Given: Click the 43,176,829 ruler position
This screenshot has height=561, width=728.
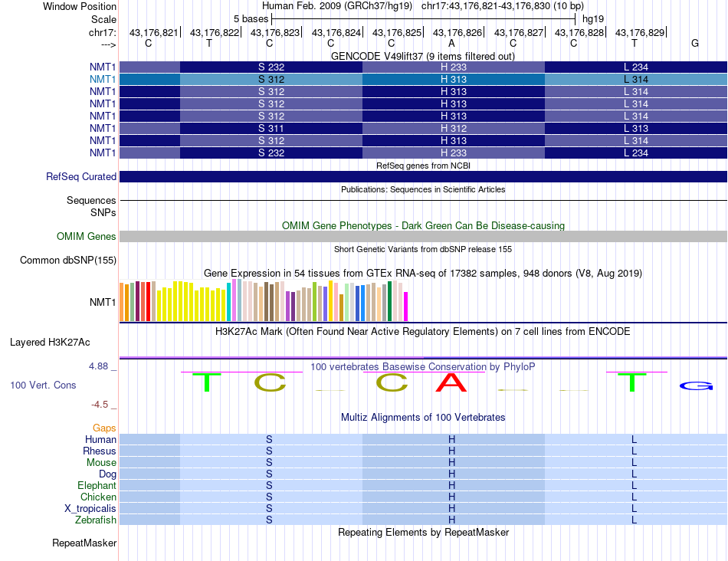Looking at the screenshot, I should 640,32.
